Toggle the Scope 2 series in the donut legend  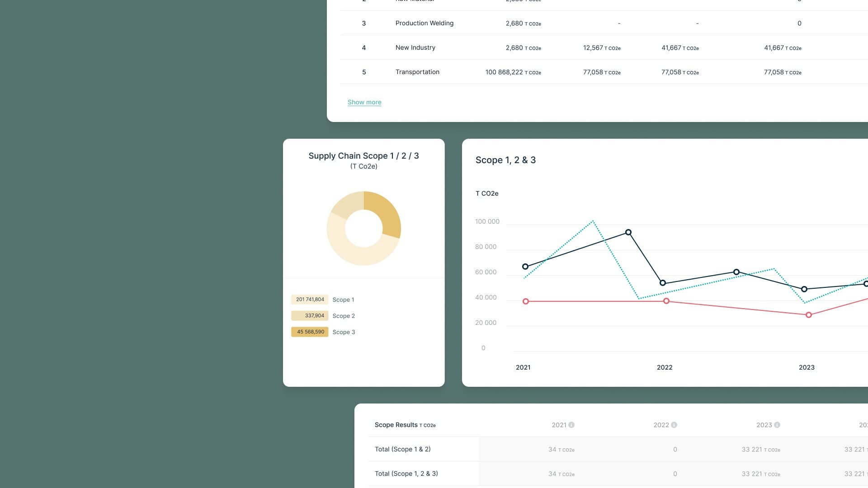click(344, 315)
